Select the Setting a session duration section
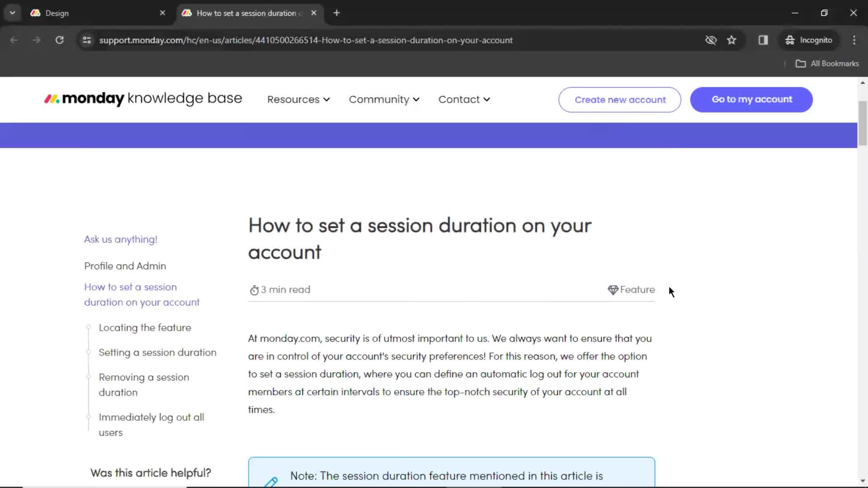 [157, 352]
